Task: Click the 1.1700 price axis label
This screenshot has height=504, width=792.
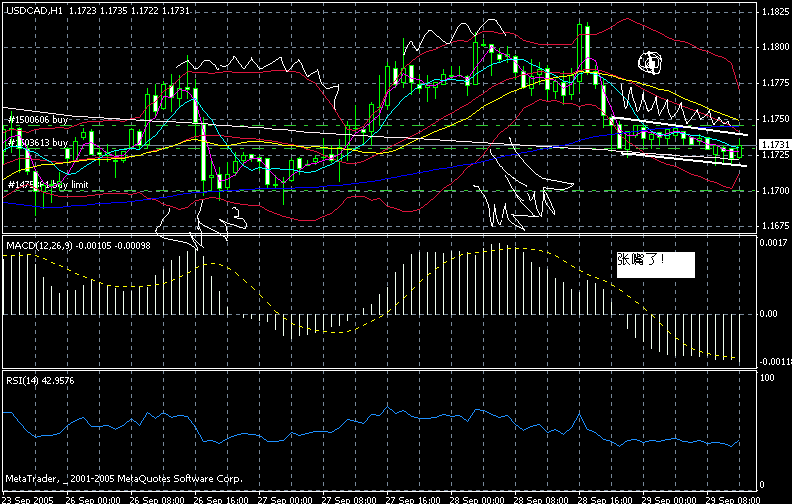Action: point(776,190)
